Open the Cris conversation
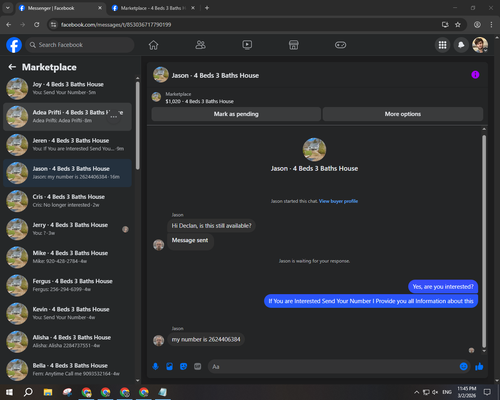Viewport: 500px width, 400px height. click(x=67, y=201)
